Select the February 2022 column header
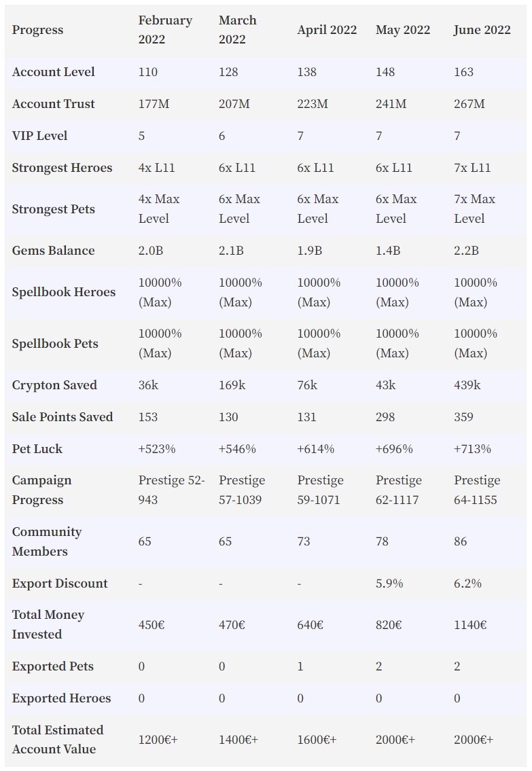Viewport: 532px width, 771px height. coord(164,30)
